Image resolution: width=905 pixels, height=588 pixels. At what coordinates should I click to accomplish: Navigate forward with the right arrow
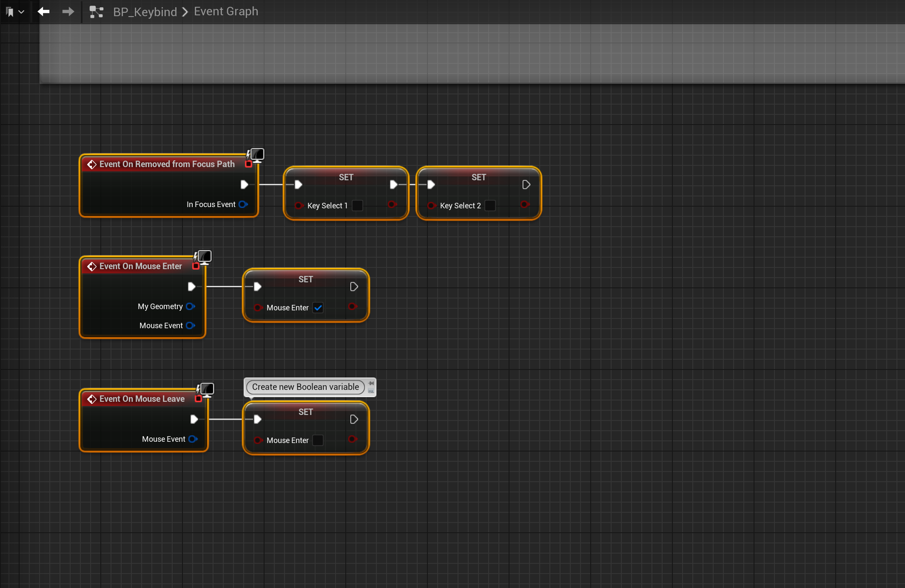tap(68, 11)
